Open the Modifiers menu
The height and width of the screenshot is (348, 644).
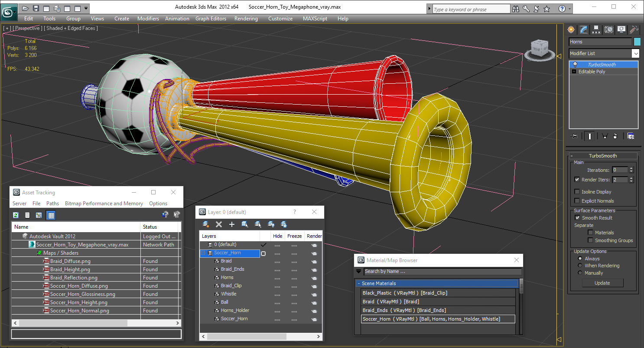click(148, 19)
